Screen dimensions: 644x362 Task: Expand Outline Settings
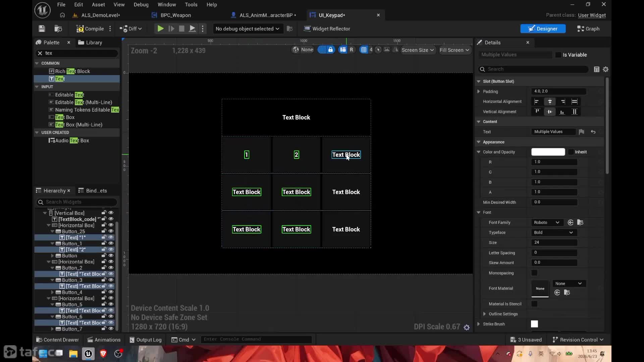pos(484,314)
